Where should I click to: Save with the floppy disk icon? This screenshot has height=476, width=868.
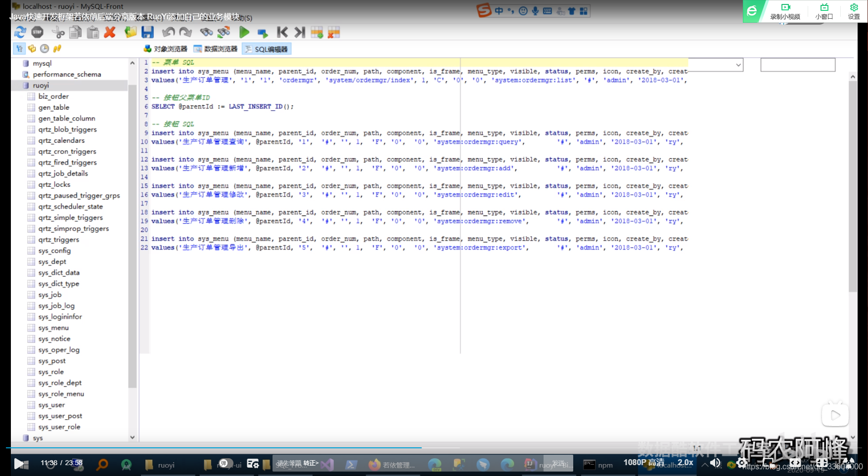point(147,33)
